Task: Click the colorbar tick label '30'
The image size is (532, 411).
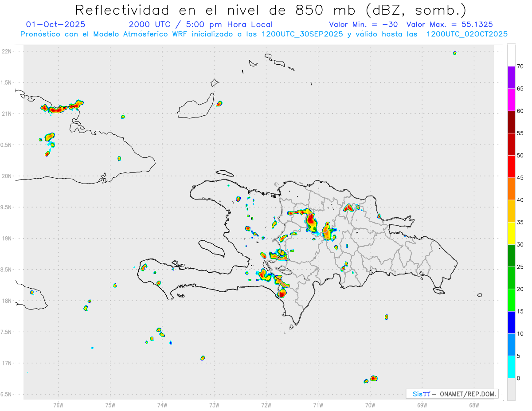Action: coord(520,245)
